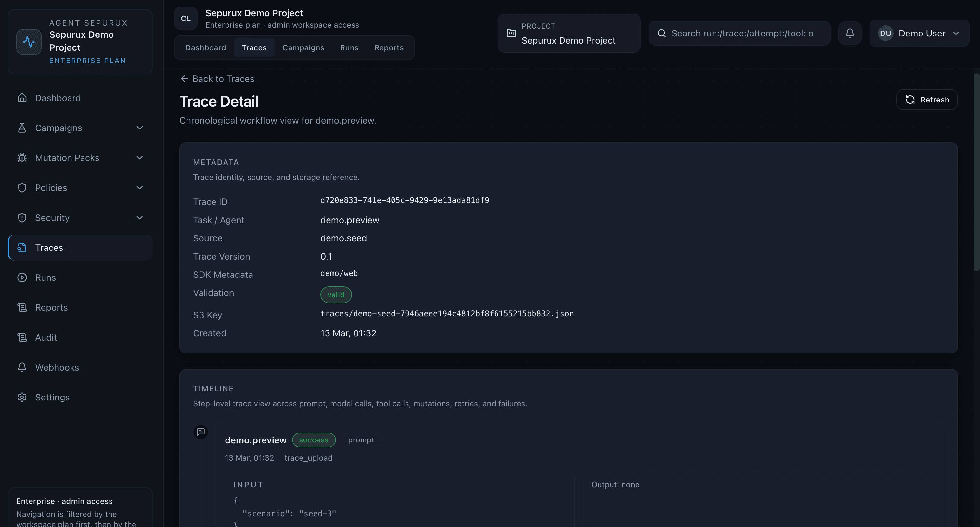Viewport: 980px width, 527px height.
Task: Click the Audit icon in the sidebar
Action: pyautogui.click(x=22, y=337)
